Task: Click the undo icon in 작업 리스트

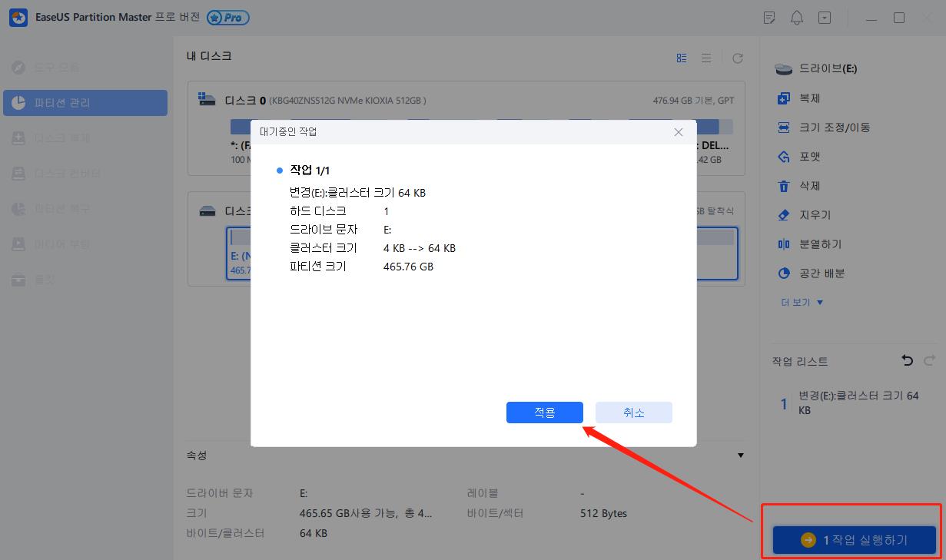Action: coord(907,360)
